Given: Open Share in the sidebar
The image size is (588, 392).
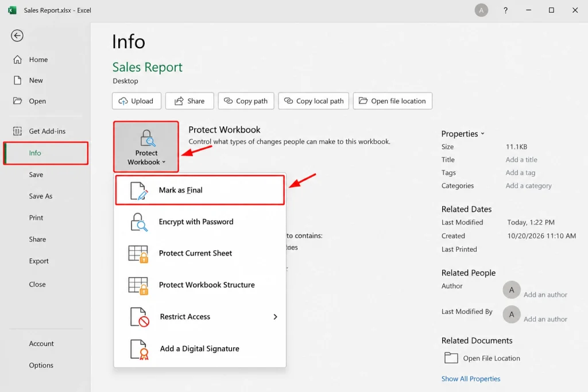Looking at the screenshot, I should coord(37,239).
